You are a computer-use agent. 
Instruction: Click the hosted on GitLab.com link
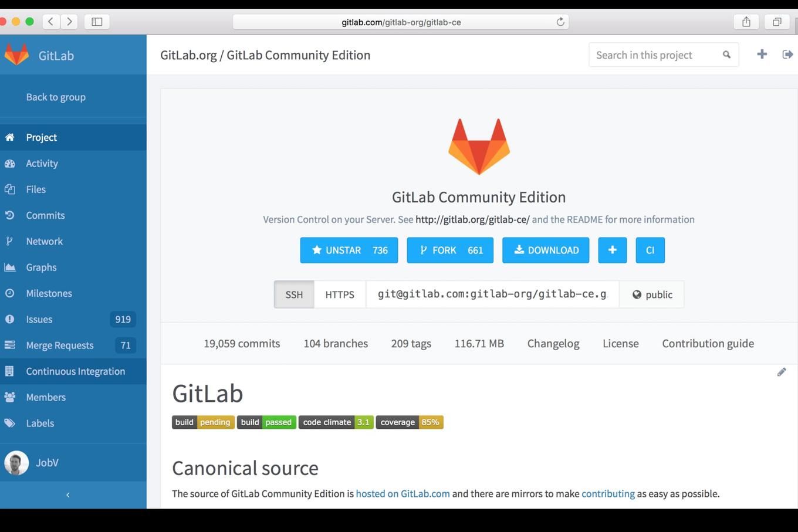pos(403,494)
